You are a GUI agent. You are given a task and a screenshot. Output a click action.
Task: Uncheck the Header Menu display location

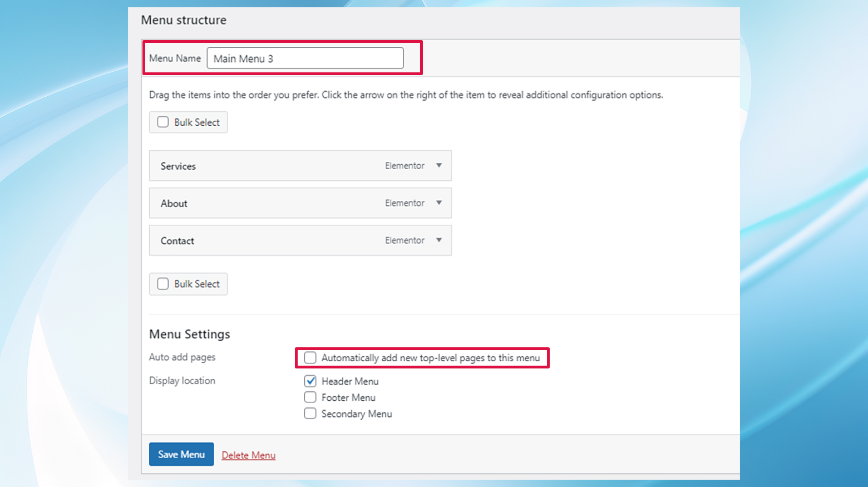click(310, 381)
